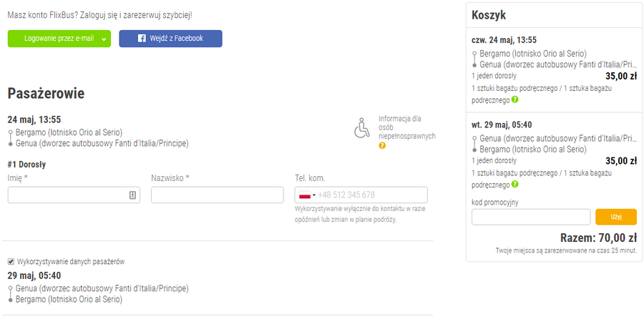Open 'Informacja dla osób niepełnosprawnych' link
The width and height of the screenshot is (644, 317).
click(x=406, y=127)
